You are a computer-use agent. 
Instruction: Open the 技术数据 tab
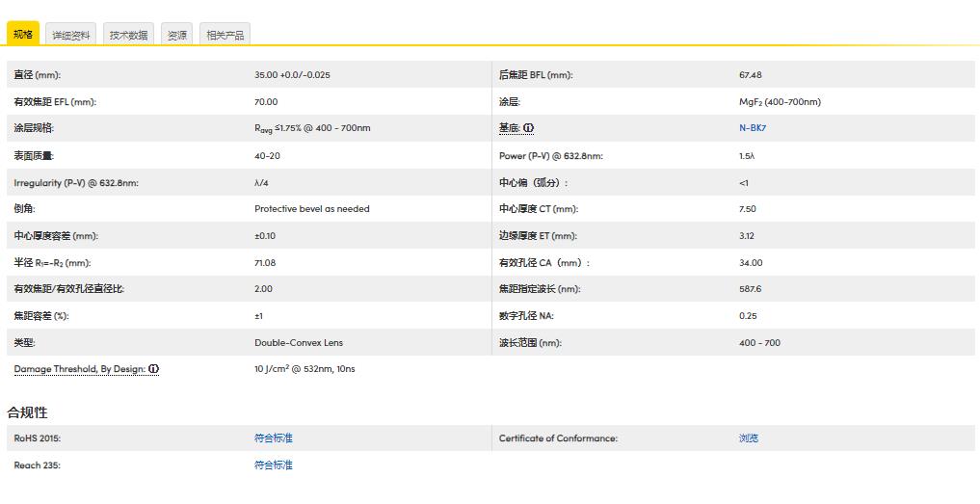(x=128, y=36)
